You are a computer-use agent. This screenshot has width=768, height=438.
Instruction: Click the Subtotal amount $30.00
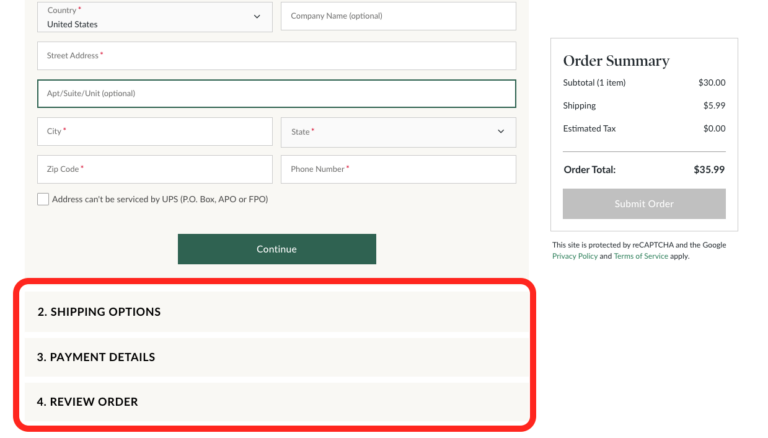[x=712, y=82]
